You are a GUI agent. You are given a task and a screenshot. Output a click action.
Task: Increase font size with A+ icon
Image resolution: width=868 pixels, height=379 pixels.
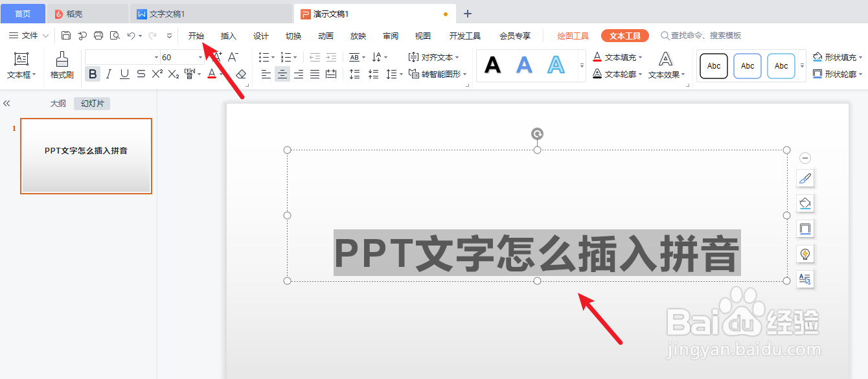tap(218, 57)
